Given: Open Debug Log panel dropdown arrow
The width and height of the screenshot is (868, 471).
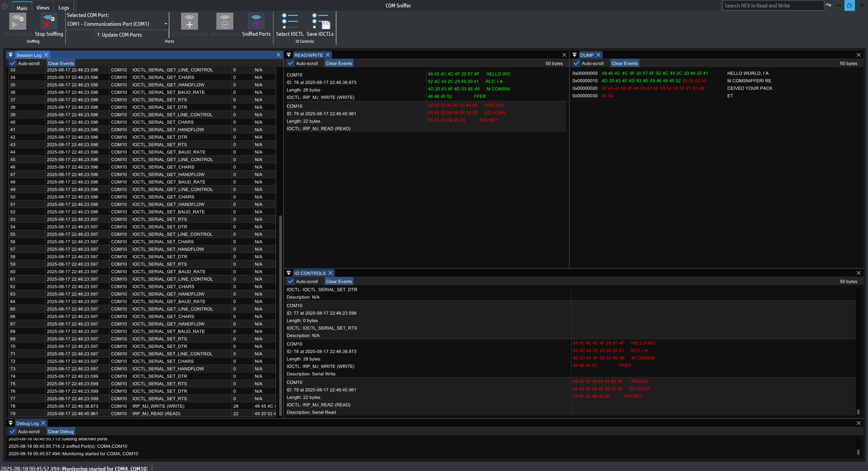Looking at the screenshot, I should point(10,423).
